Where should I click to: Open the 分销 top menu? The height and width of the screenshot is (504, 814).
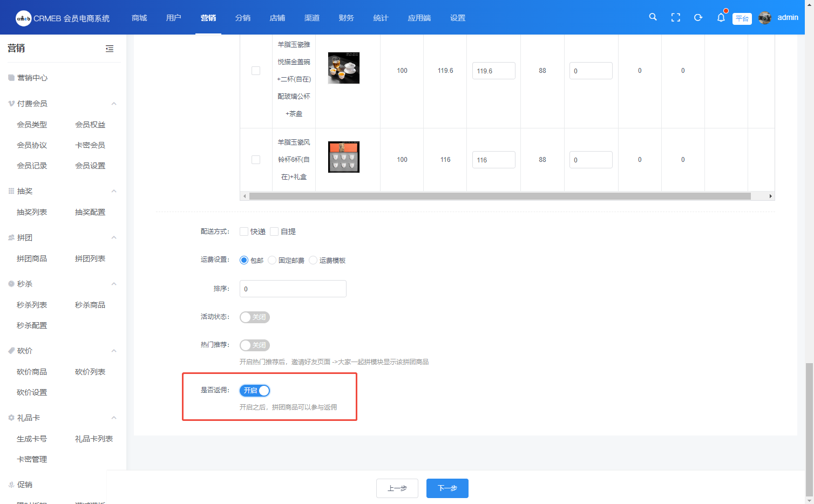tap(243, 18)
